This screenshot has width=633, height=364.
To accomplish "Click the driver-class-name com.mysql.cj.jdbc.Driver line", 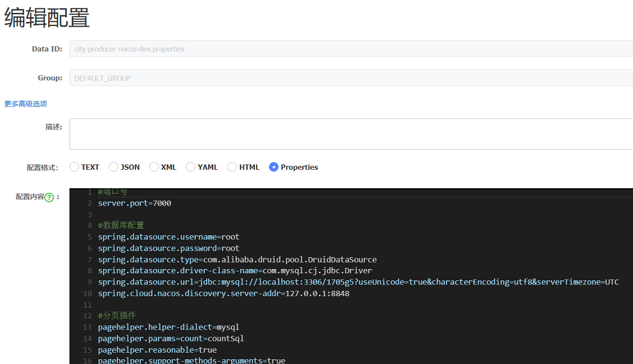I will click(235, 270).
